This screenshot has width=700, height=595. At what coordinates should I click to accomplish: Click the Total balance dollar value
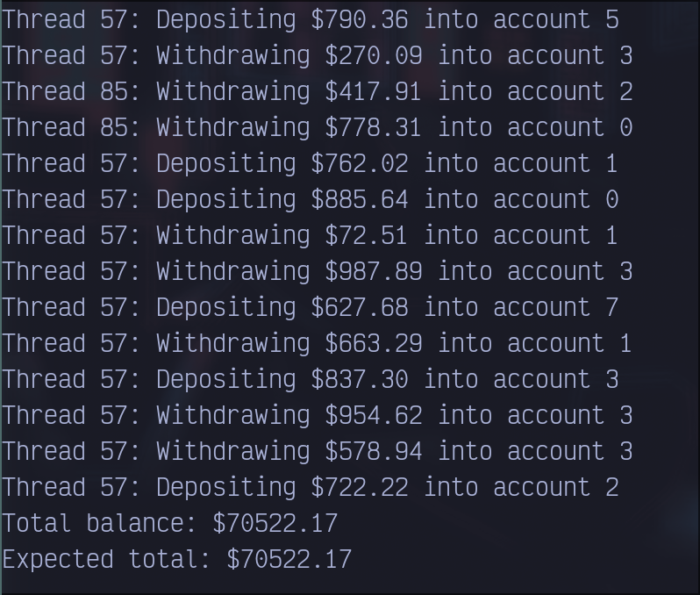click(275, 523)
